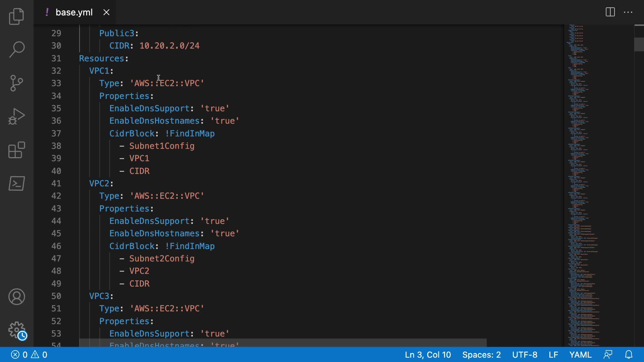
Task: Open the Explorer view in activity bar
Action: point(16,16)
